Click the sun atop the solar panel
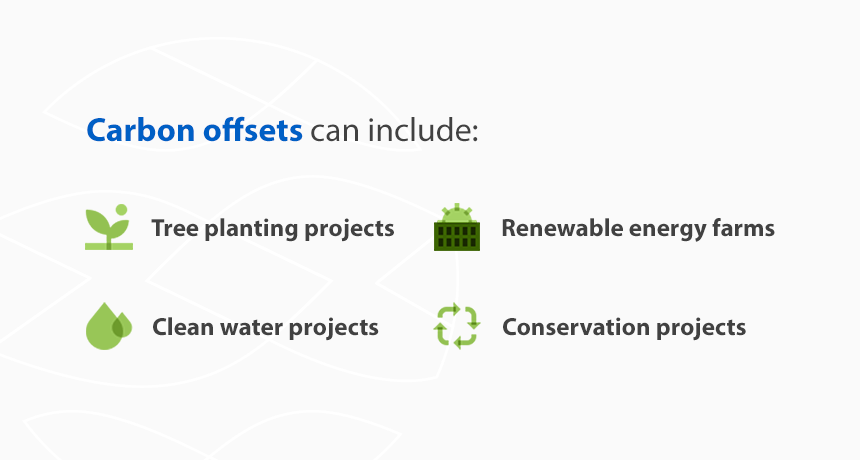860x460 pixels. point(457,212)
